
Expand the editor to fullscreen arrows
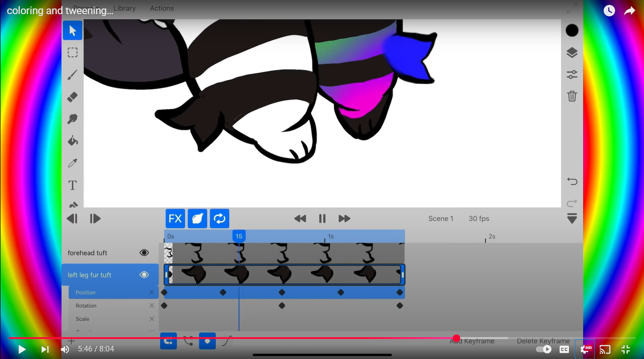pos(572,8)
